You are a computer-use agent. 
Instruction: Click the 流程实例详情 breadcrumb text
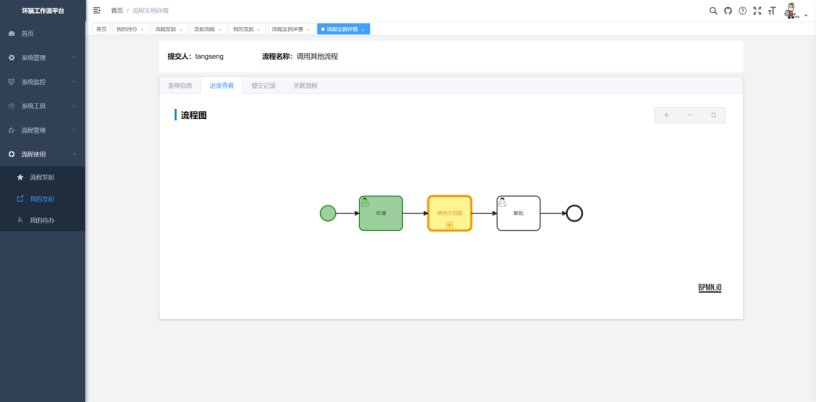[151, 10]
